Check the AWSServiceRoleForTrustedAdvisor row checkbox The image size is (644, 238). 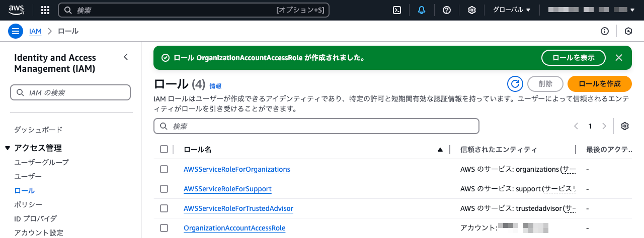pos(164,208)
